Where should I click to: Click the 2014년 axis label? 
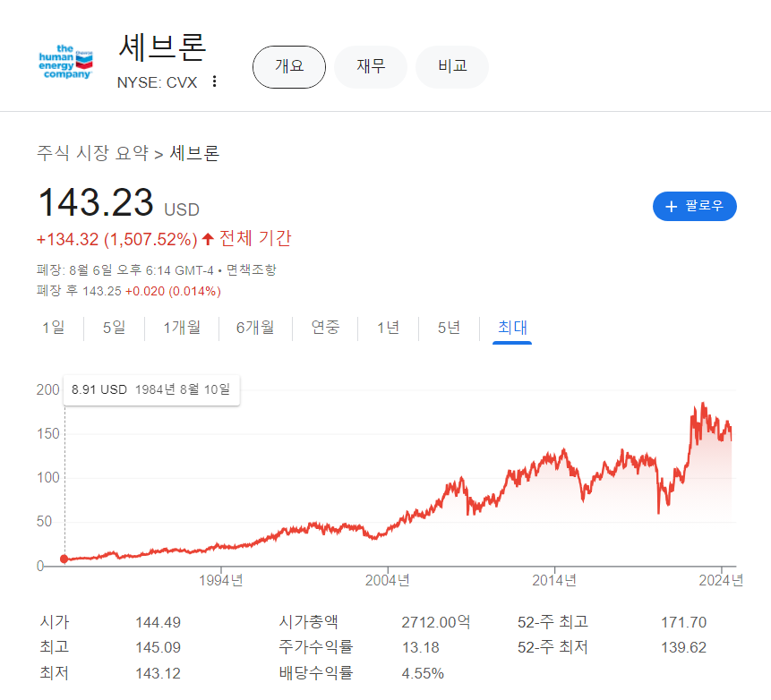point(554,581)
